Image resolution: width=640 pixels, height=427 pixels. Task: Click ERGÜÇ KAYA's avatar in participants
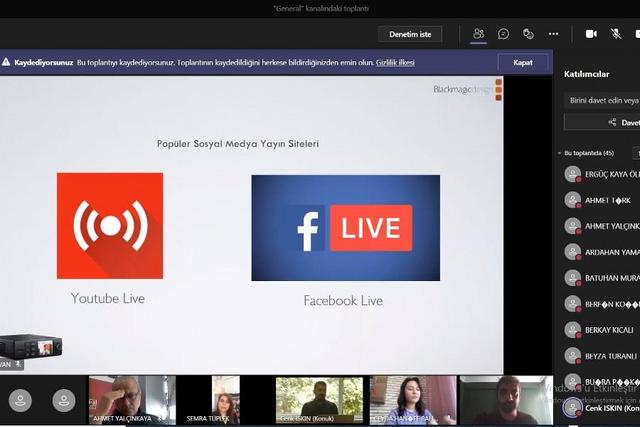(x=573, y=174)
